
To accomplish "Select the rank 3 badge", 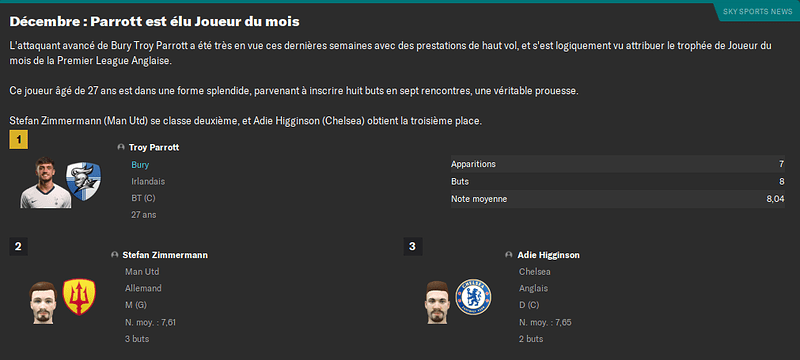I will (x=412, y=247).
